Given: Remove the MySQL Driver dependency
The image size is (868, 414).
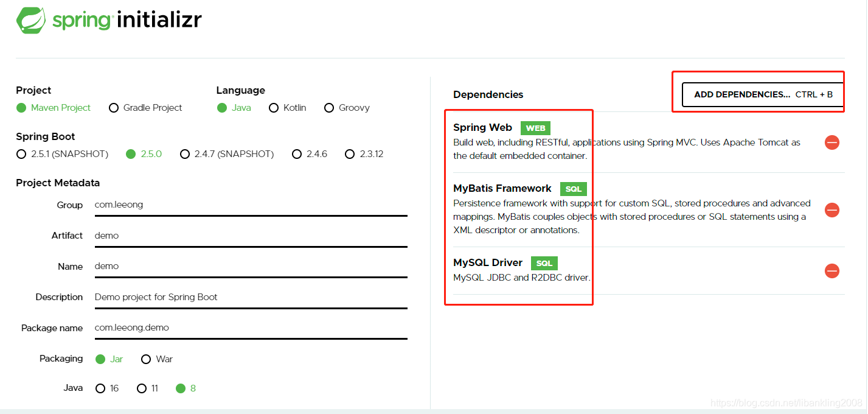Looking at the screenshot, I should [x=832, y=271].
